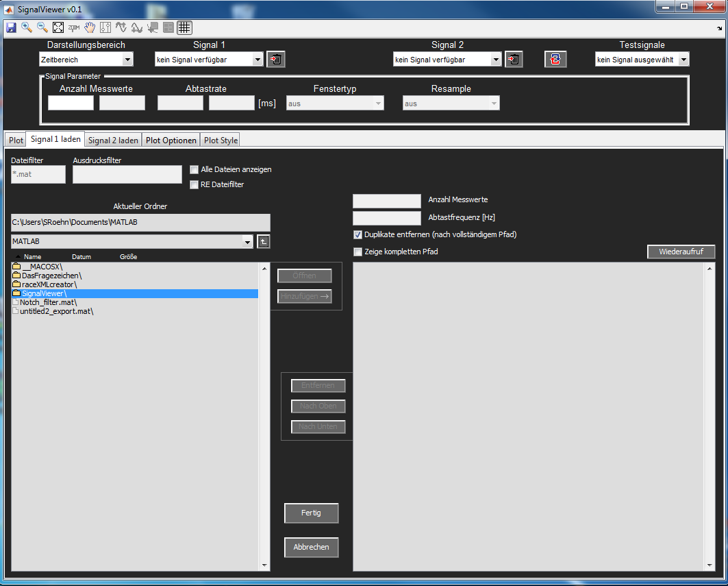The height and width of the screenshot is (586, 728).
Task: Select the zoom out magnifier tool
Action: coord(42,27)
